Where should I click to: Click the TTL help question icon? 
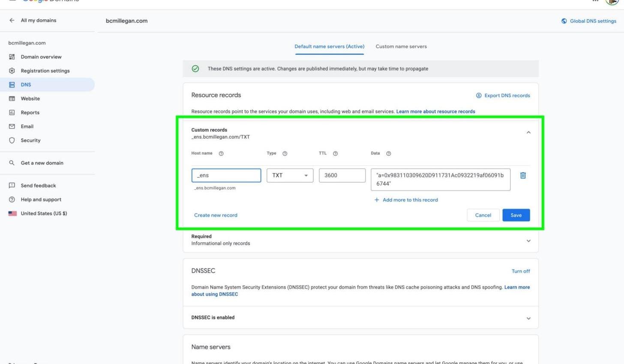tap(335, 153)
